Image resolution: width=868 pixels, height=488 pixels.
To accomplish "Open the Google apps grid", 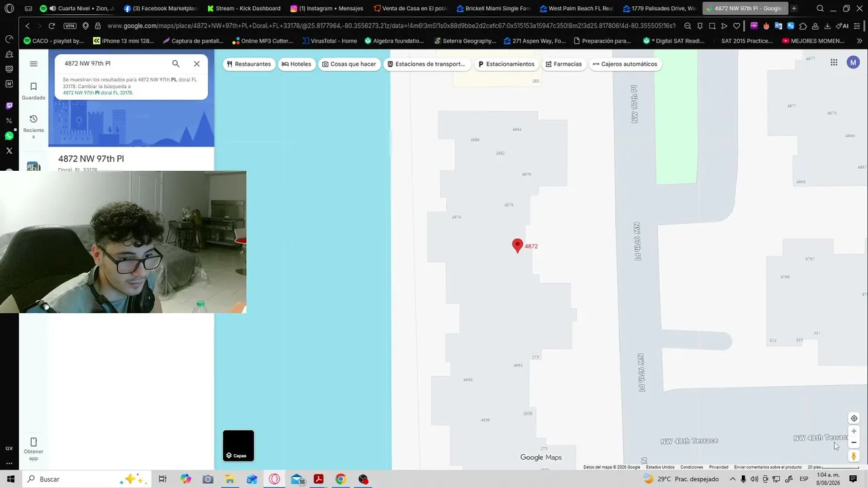I will (x=833, y=62).
